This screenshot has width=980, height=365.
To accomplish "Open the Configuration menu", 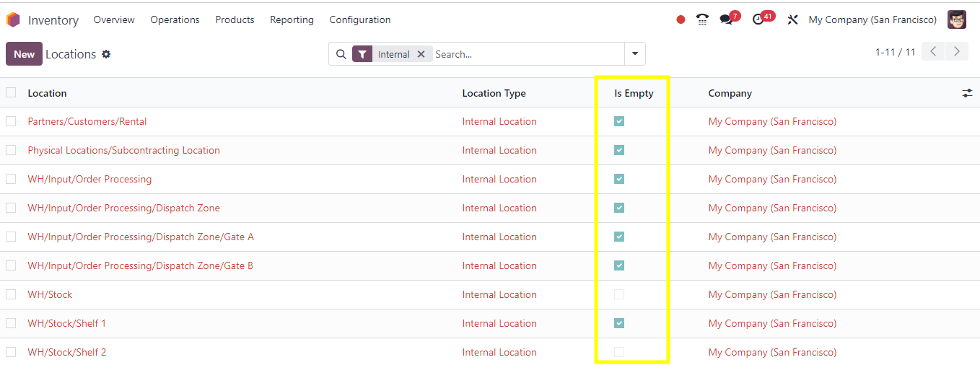I will click(x=360, y=19).
